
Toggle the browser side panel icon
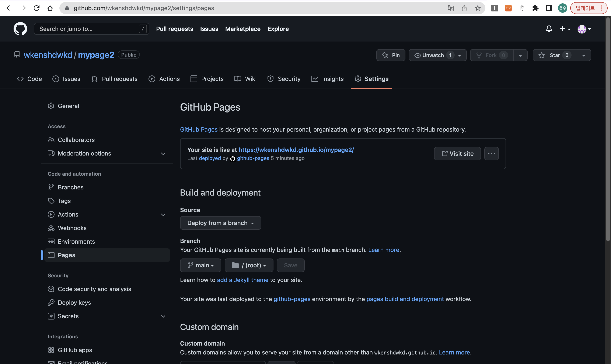click(x=549, y=8)
